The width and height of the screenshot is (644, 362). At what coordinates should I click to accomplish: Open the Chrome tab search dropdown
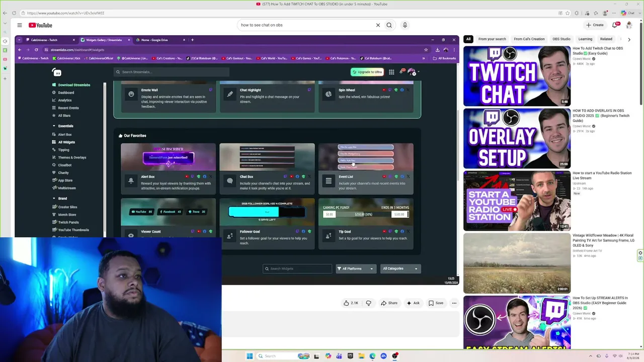(x=19, y=40)
